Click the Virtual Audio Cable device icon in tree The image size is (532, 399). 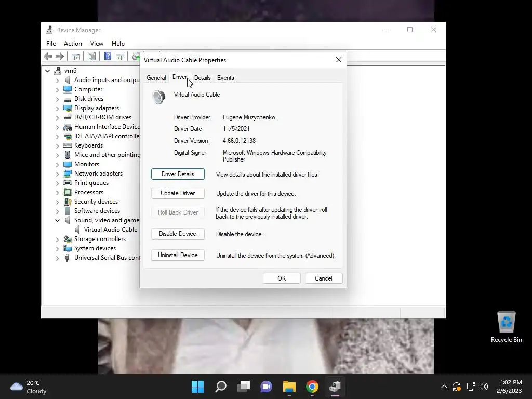point(77,230)
